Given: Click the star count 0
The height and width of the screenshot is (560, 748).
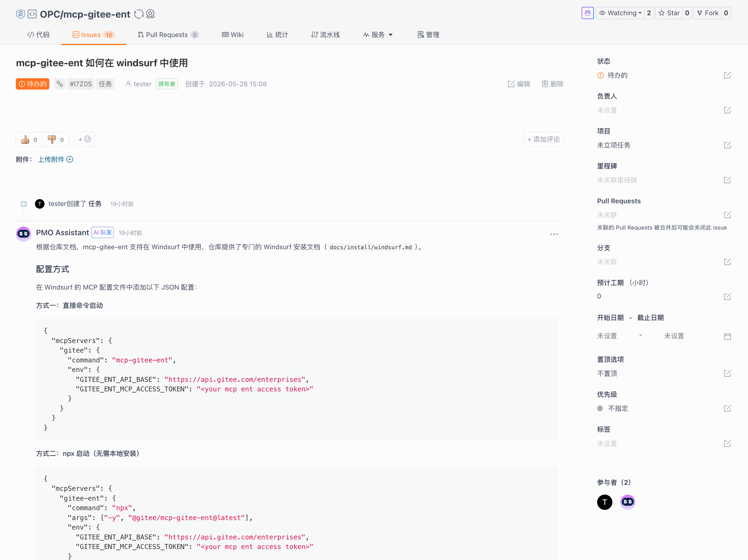Looking at the screenshot, I should click(687, 13).
